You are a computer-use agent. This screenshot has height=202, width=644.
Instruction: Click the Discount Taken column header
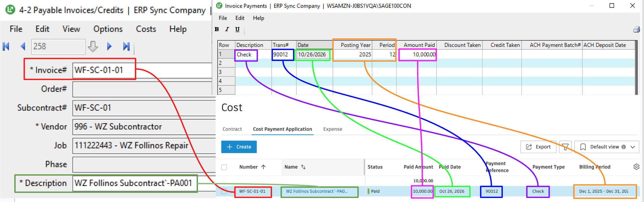coord(460,45)
